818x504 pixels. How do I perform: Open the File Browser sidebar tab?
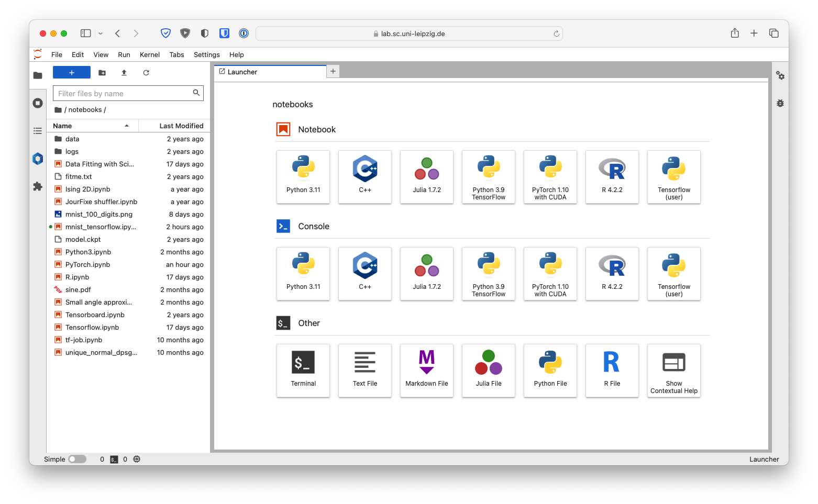click(38, 75)
